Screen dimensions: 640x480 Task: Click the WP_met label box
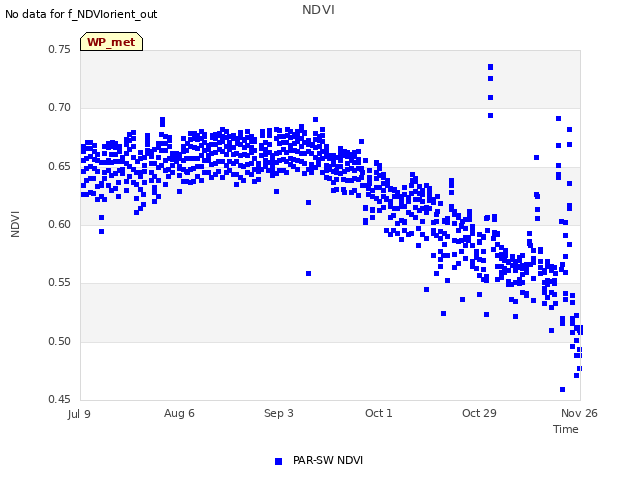click(111, 42)
